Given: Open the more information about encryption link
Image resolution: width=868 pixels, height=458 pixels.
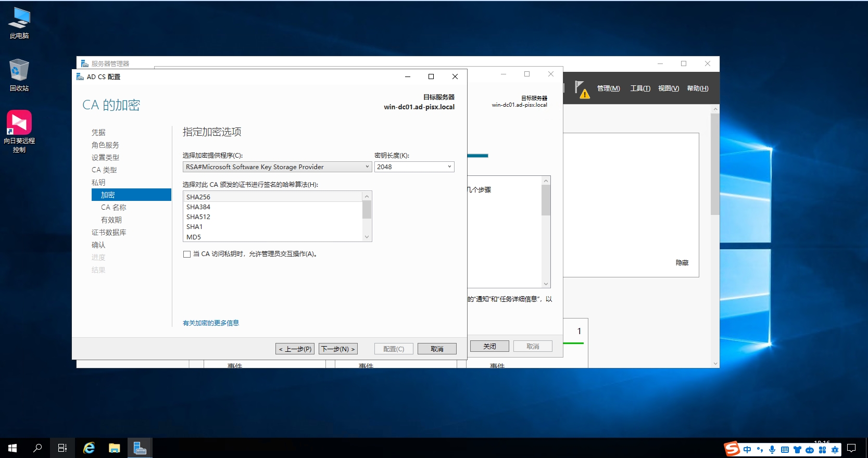Looking at the screenshot, I should tap(211, 323).
